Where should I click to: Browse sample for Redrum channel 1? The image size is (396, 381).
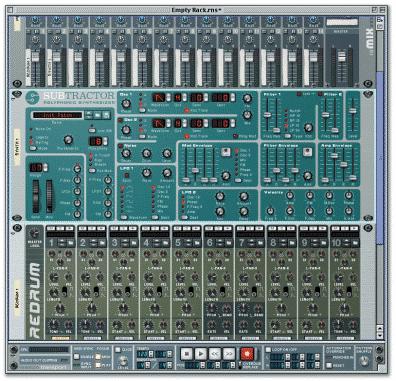tap(71, 243)
